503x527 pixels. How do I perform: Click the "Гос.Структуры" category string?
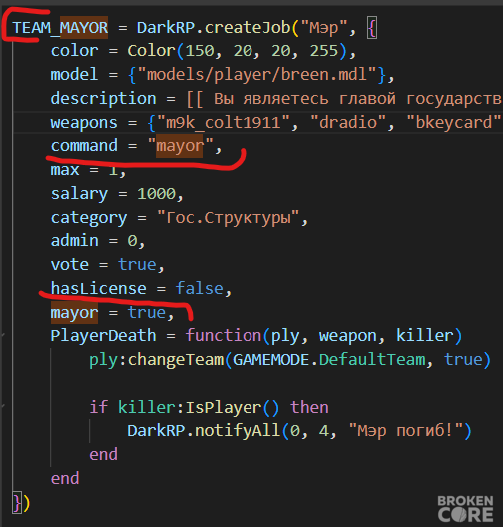pos(228,218)
